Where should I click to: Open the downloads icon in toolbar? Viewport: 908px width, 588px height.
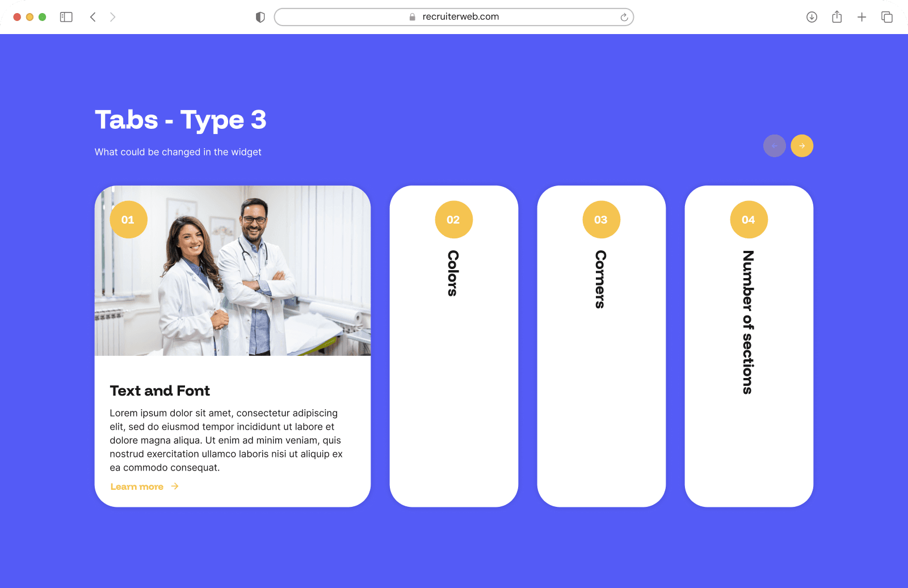[x=812, y=17]
